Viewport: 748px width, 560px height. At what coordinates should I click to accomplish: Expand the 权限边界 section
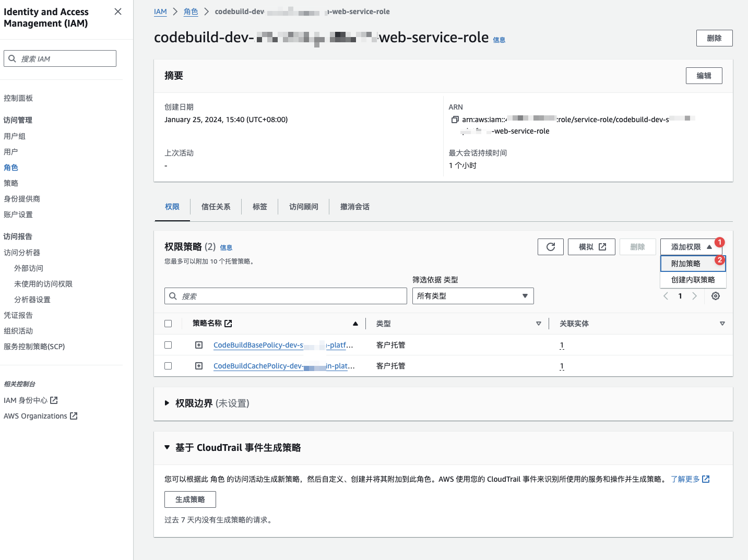pyautogui.click(x=167, y=403)
